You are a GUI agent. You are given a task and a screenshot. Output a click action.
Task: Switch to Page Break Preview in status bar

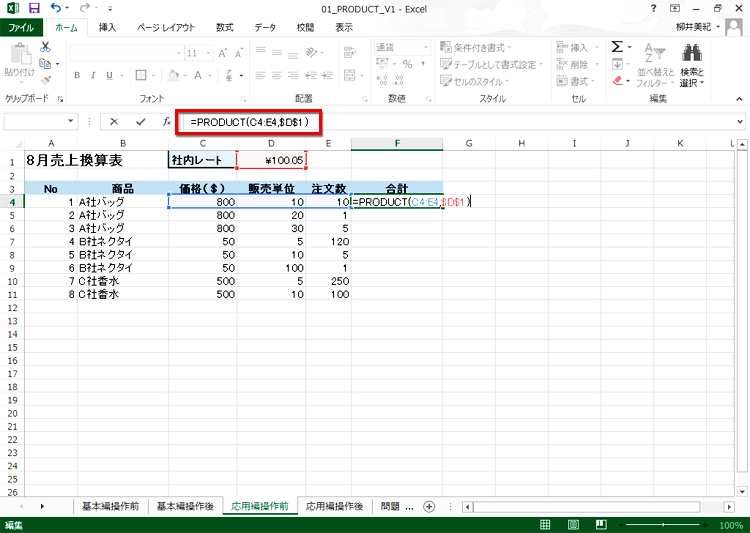tap(601, 525)
